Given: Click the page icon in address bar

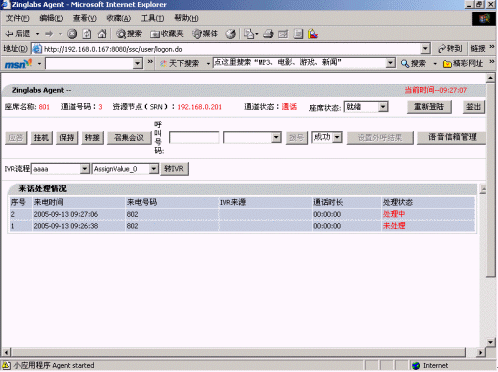Looking at the screenshot, I should 37,49.
